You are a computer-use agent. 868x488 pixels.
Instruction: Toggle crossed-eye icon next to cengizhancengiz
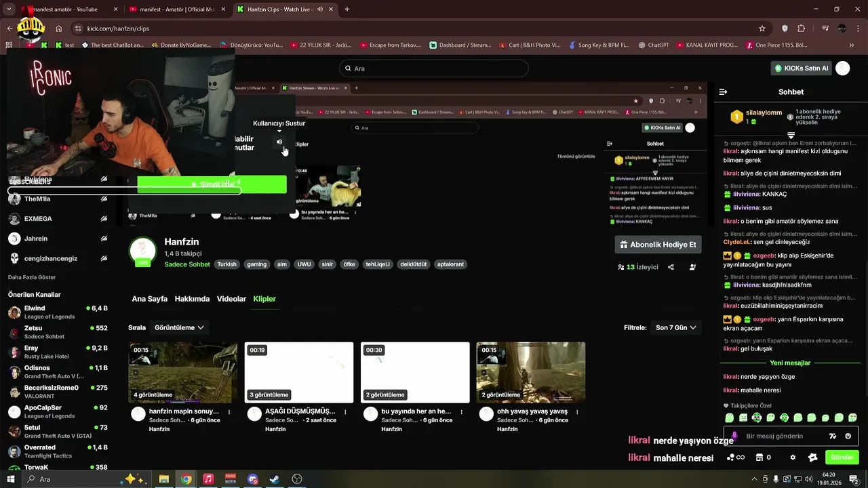coord(104,258)
